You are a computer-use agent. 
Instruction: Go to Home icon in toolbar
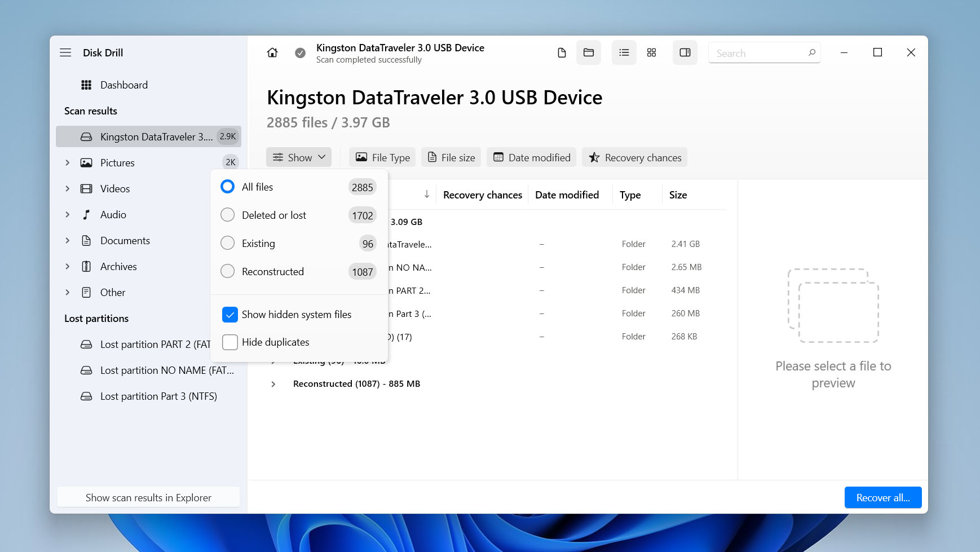coord(272,52)
